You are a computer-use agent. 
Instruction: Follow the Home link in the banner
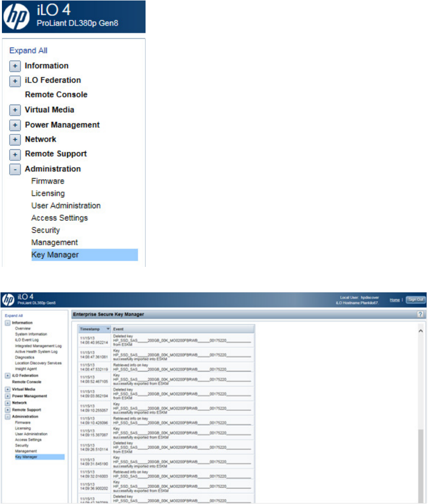(x=394, y=300)
